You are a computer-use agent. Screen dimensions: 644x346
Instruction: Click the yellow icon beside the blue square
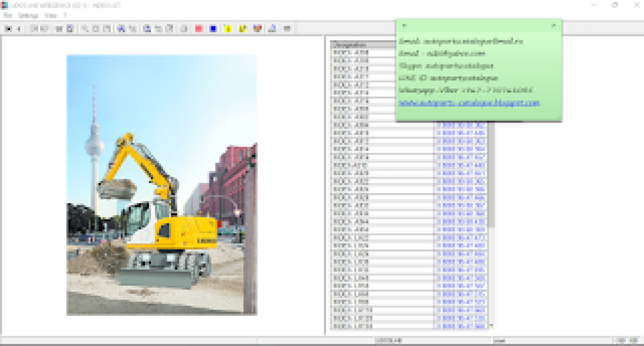click(228, 29)
